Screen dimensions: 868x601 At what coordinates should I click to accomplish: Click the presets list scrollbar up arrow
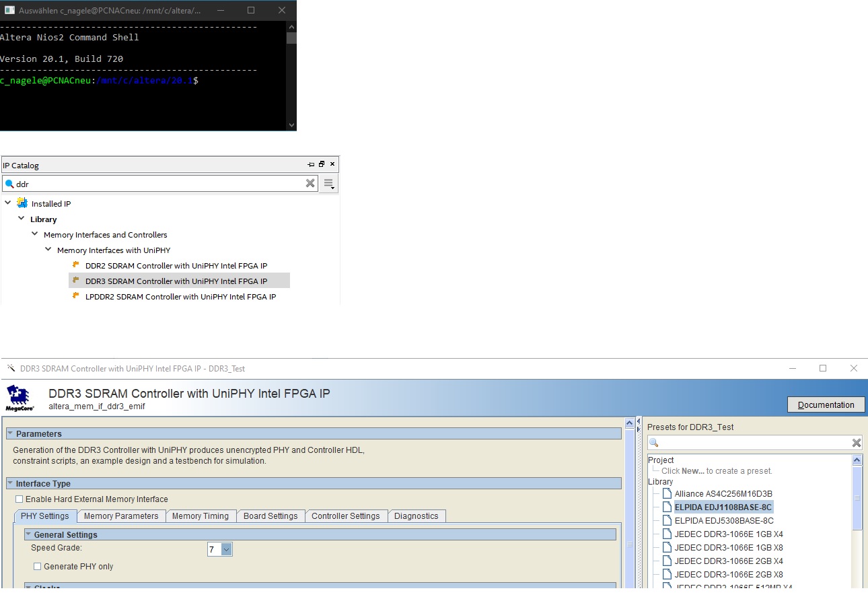pos(857,460)
